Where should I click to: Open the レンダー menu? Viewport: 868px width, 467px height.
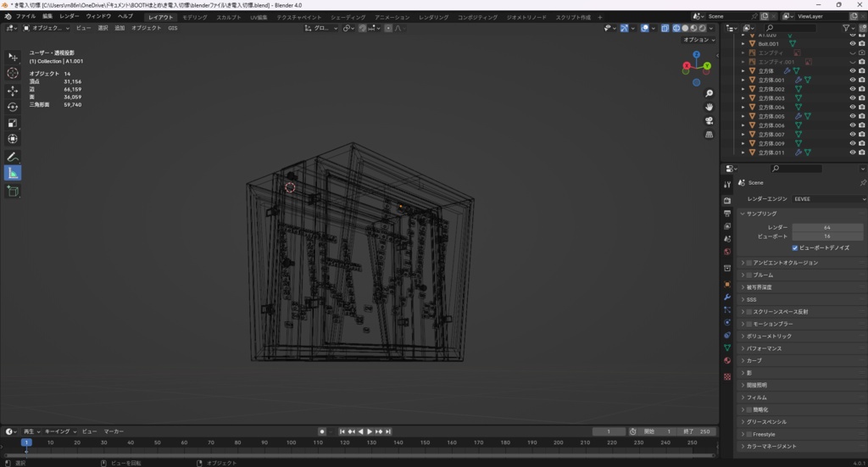point(70,17)
